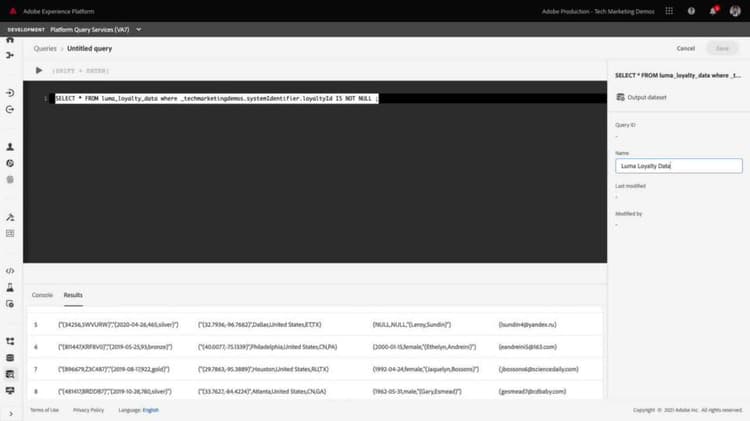
Task: Open Services icon in sidebar
Action: pyautogui.click(x=10, y=304)
